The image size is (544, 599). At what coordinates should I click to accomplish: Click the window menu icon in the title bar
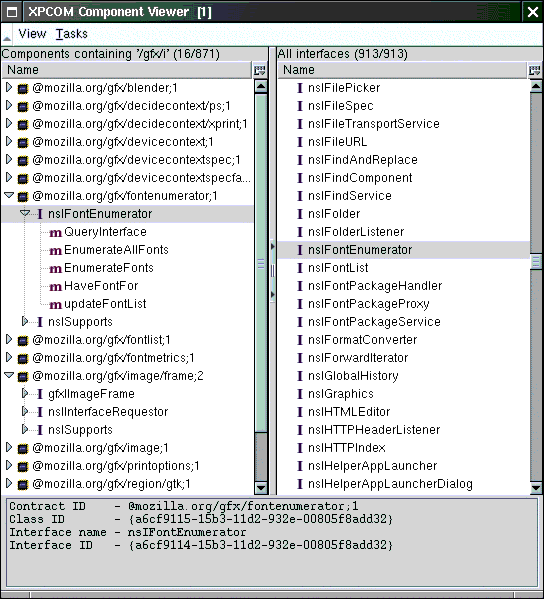(12, 12)
